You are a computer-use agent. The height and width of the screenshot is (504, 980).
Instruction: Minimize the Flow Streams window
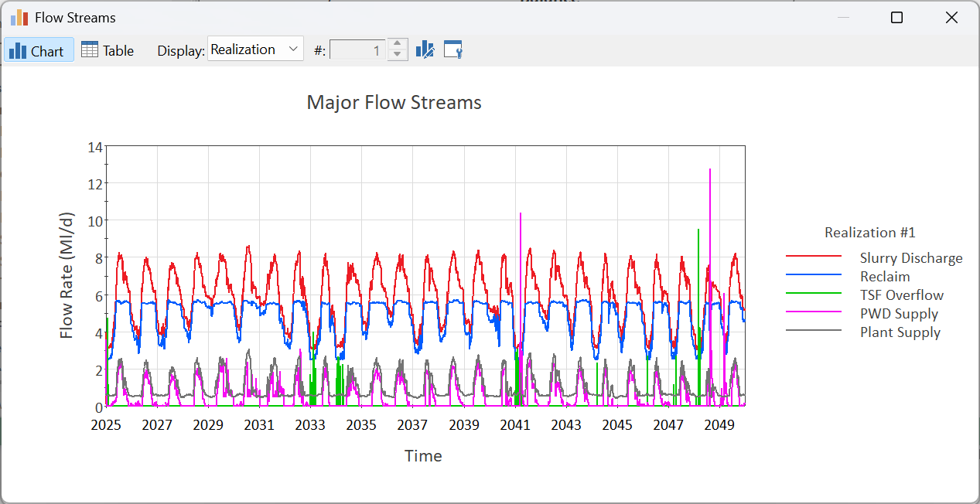pos(843,18)
